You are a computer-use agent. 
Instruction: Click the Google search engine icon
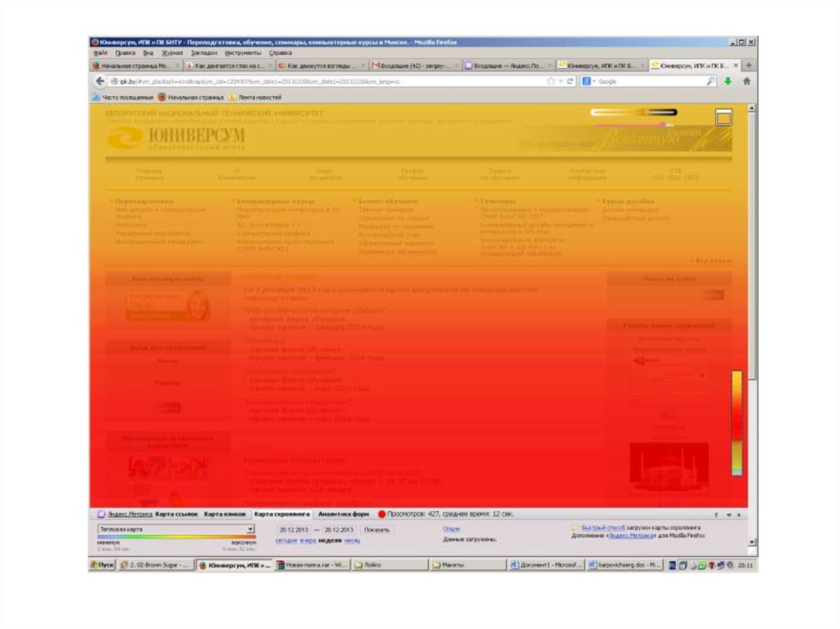[x=587, y=81]
